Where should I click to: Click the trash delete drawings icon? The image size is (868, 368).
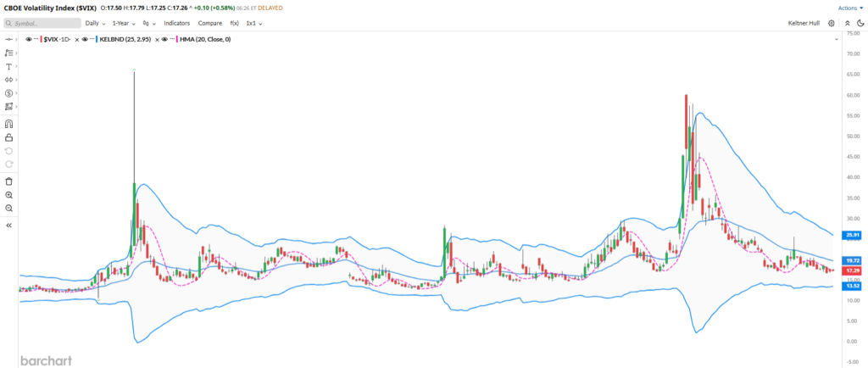8,181
